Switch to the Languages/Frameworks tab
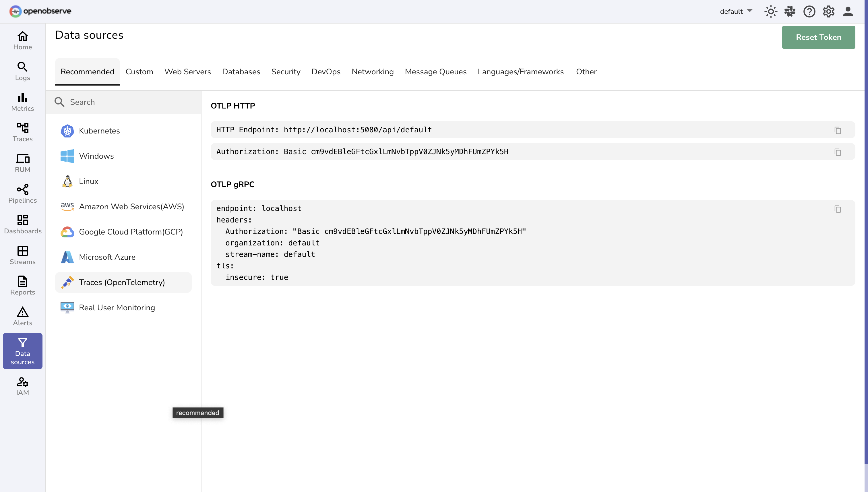Image resolution: width=868 pixels, height=492 pixels. (520, 72)
